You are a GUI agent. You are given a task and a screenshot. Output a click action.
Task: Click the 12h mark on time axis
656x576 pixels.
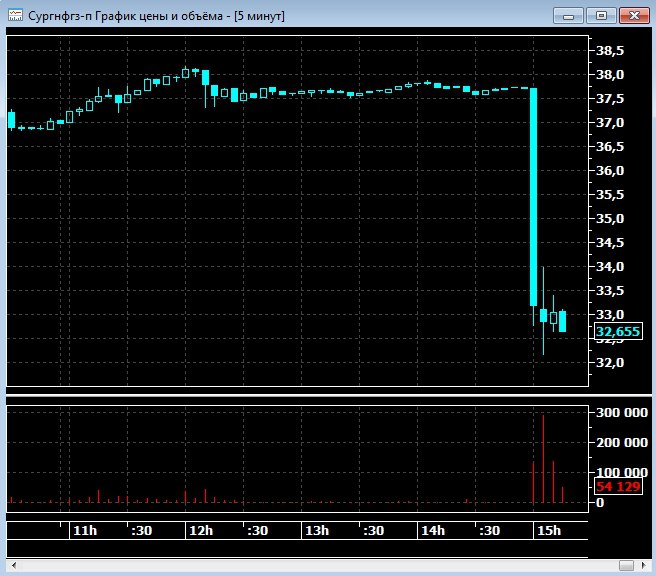click(201, 530)
